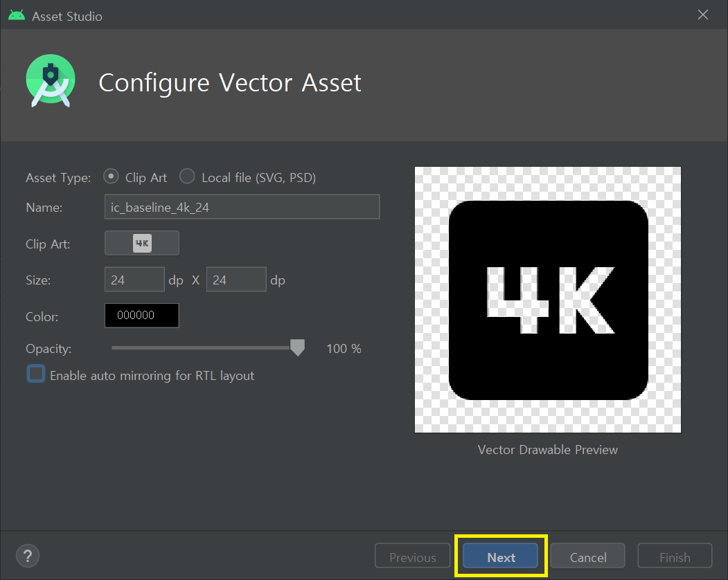Click the Name field with ic_baseline_4k_24

[x=241, y=207]
